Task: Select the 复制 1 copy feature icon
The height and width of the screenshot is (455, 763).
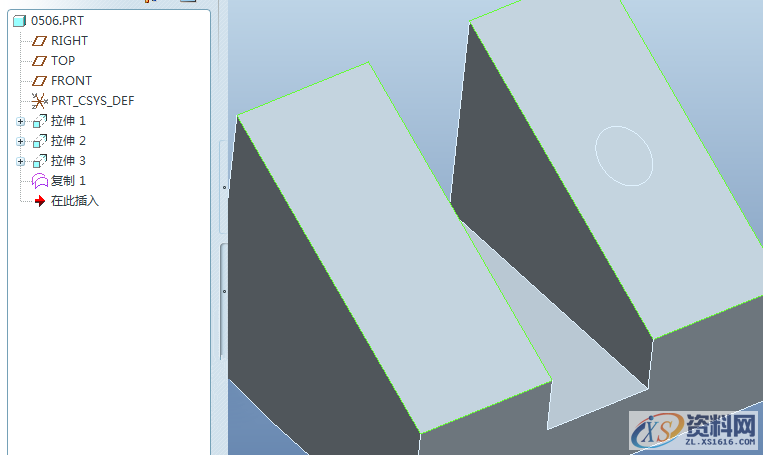Action: pyautogui.click(x=40, y=181)
